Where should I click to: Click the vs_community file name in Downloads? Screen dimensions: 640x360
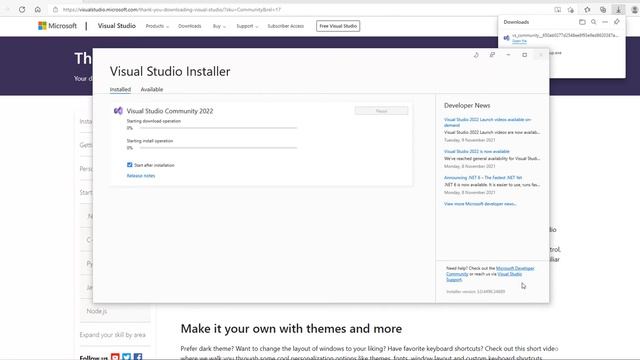point(565,36)
